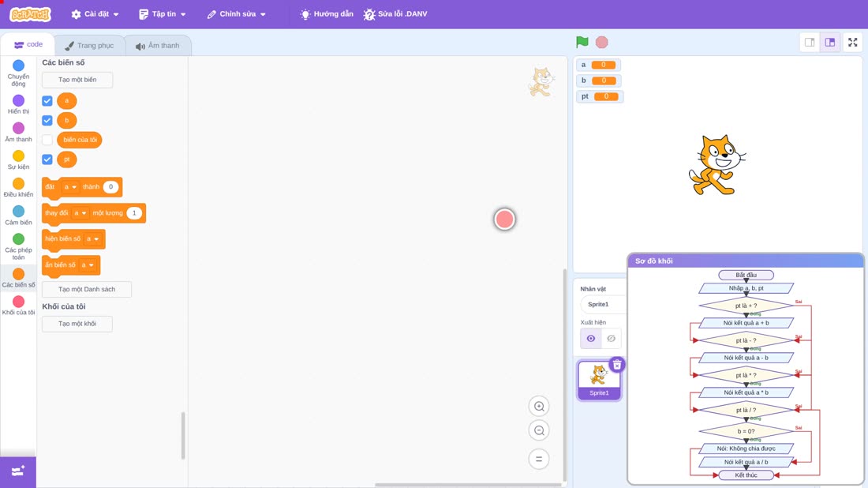Select the Hiển thị block category

tap(18, 104)
